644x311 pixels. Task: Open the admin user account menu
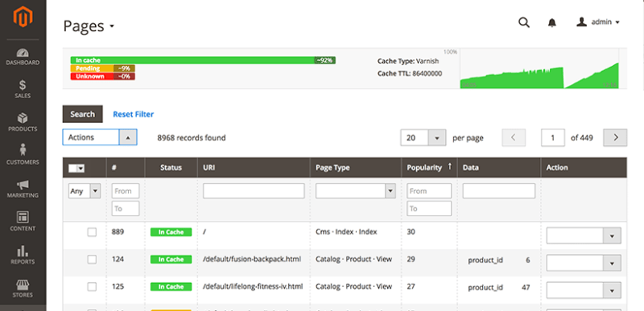coord(598,22)
